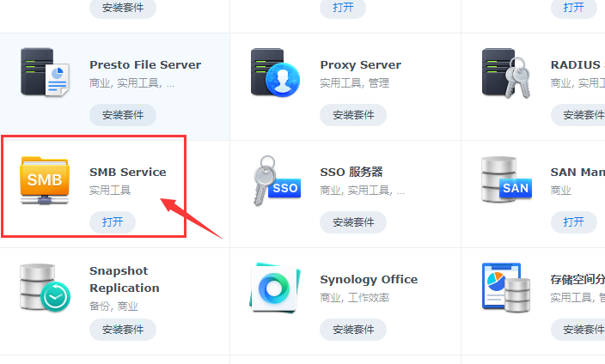Click the 打开 button above Proxy Server
This screenshot has height=364, width=605.
343,8
